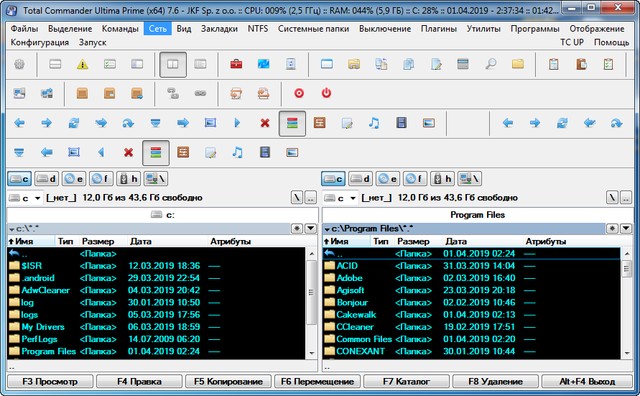
Task: Toggle colored bars button in row above drives
Action: coord(156,152)
